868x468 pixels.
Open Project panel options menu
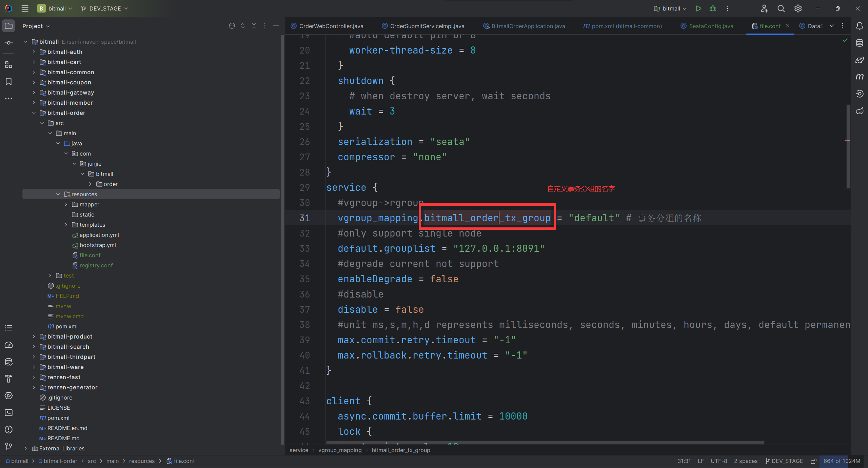coord(265,26)
